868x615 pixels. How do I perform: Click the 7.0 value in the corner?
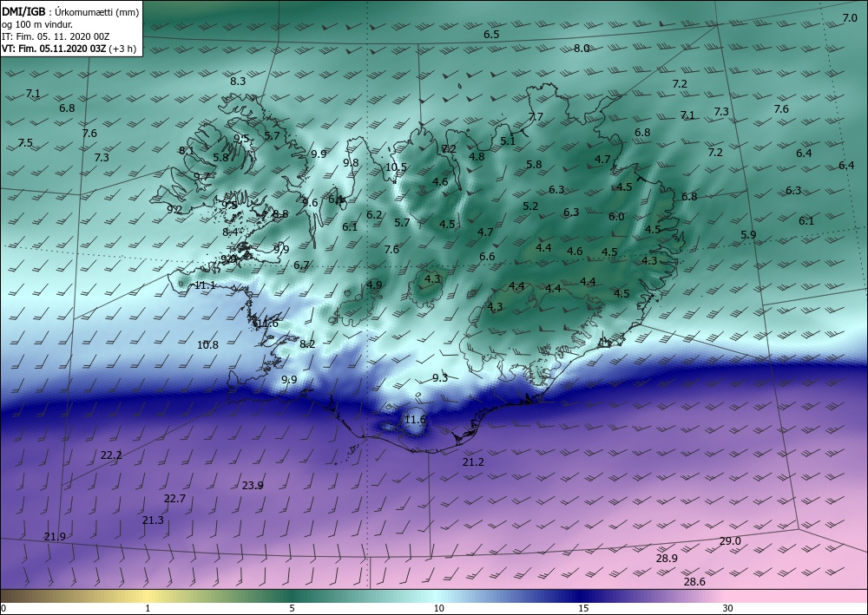click(x=850, y=18)
